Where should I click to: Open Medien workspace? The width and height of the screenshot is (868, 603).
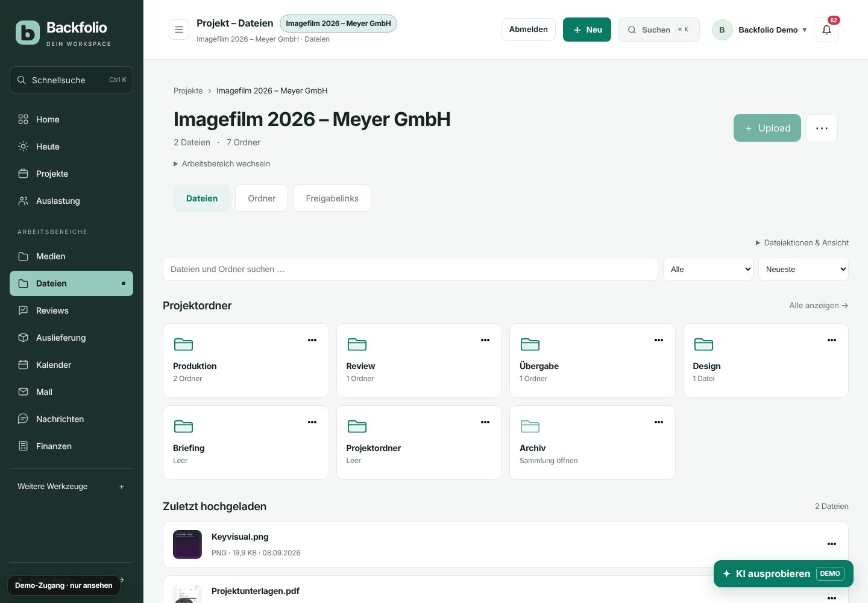tap(71, 256)
